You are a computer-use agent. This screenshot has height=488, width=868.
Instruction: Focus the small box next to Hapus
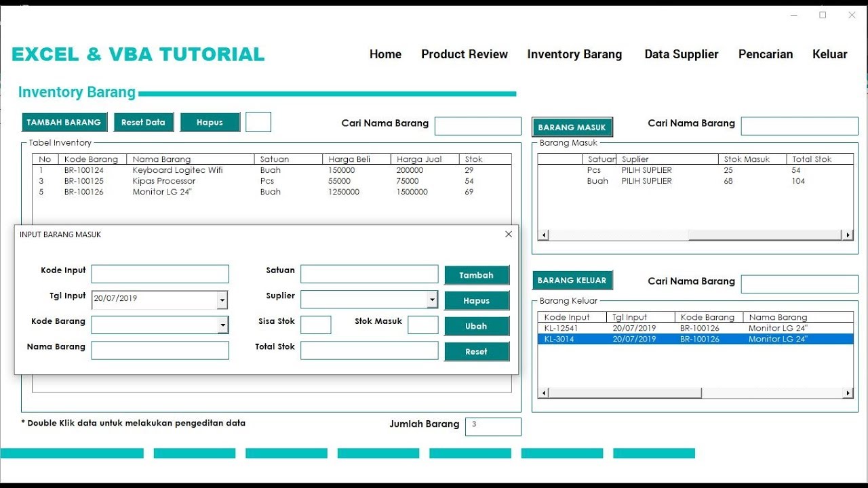258,122
